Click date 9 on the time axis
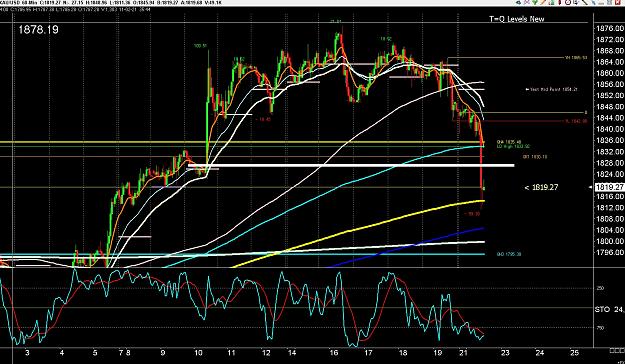This screenshot has height=364, width=625. click(163, 353)
